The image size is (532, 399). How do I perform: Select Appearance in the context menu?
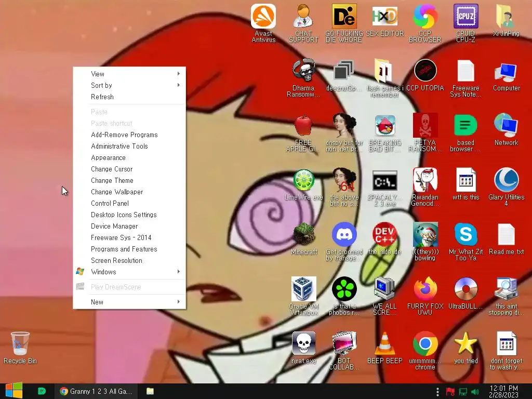pyautogui.click(x=129, y=157)
